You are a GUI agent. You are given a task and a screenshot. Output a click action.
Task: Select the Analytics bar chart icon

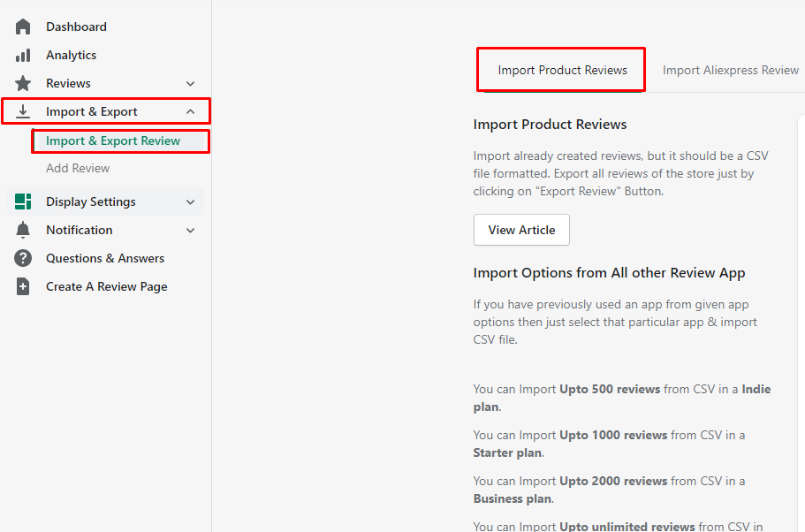22,54
